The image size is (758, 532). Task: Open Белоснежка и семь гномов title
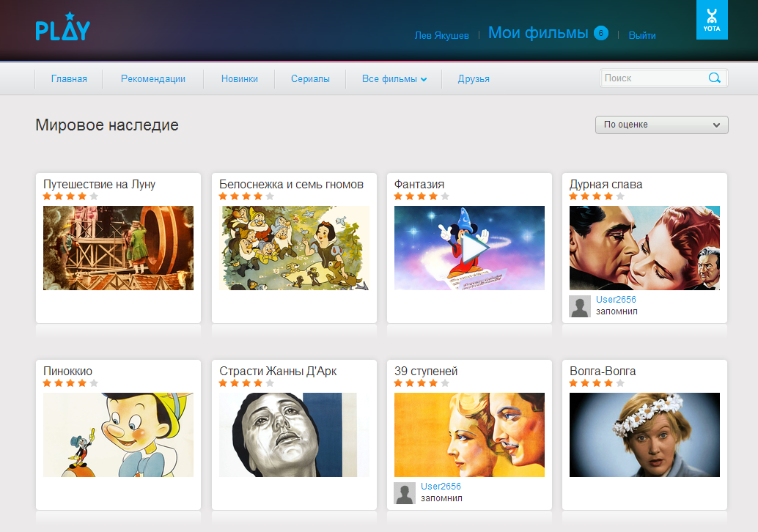pos(291,184)
